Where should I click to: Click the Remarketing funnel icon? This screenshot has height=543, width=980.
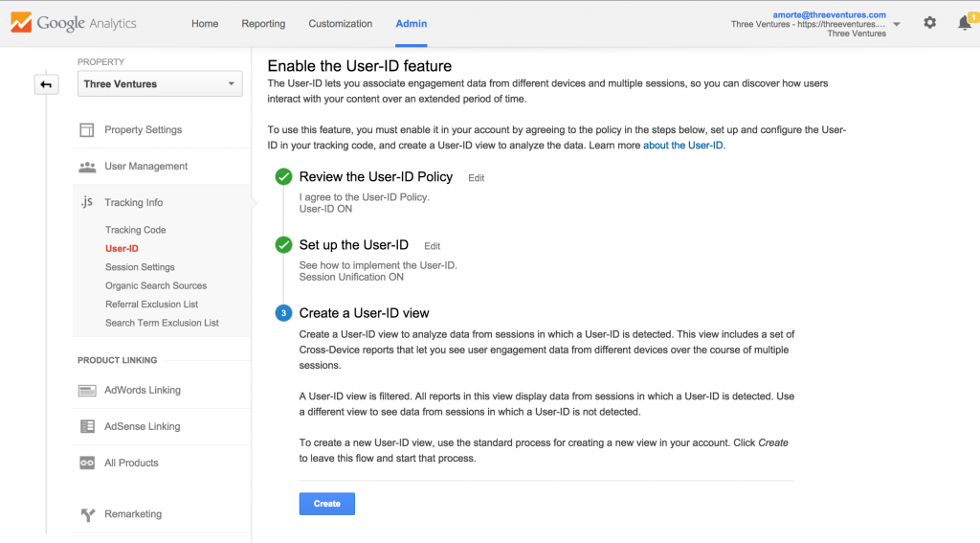point(87,514)
